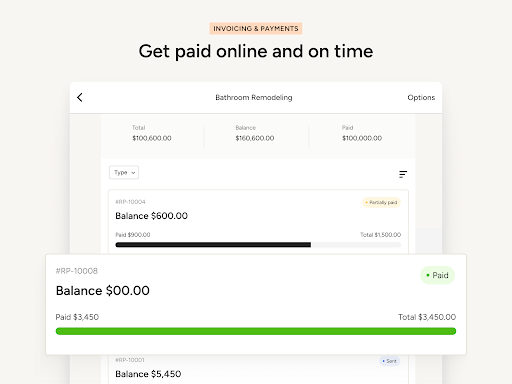The width and height of the screenshot is (512, 384).
Task: Click the green Paid status badge
Action: (x=437, y=275)
